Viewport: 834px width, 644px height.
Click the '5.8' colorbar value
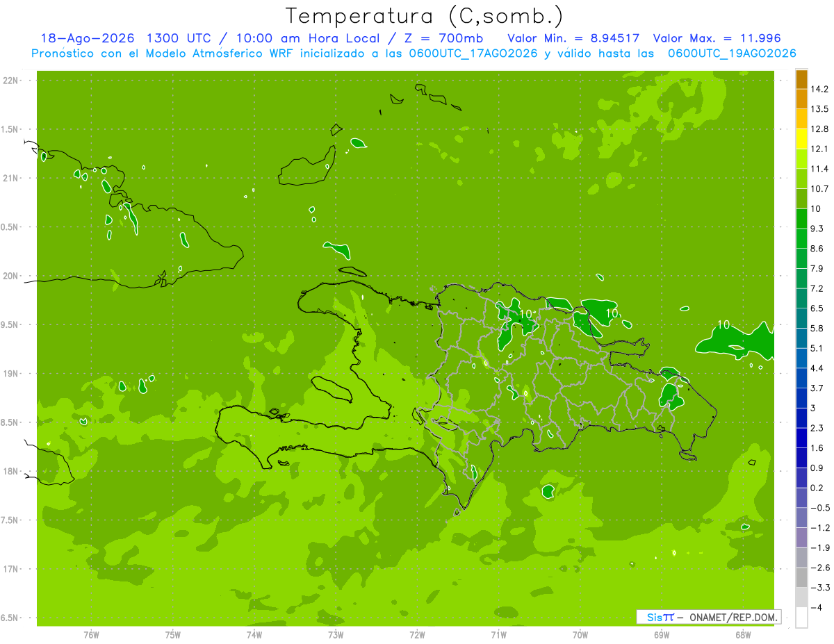pos(817,328)
